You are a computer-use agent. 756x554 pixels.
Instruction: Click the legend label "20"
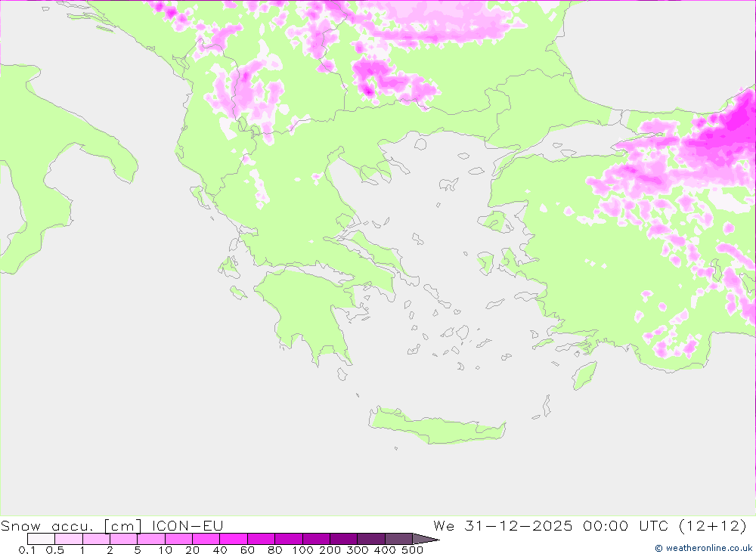click(192, 549)
